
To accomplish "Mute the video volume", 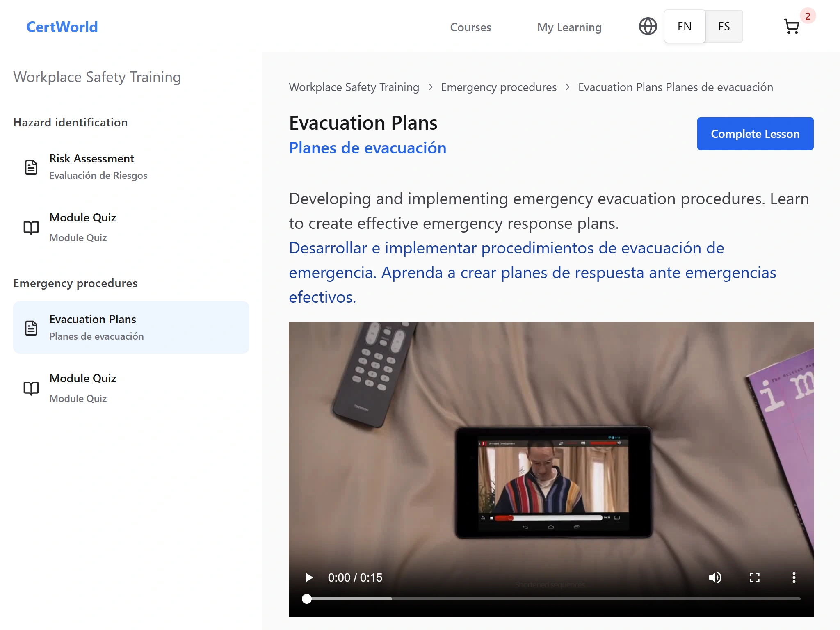I will point(715,577).
